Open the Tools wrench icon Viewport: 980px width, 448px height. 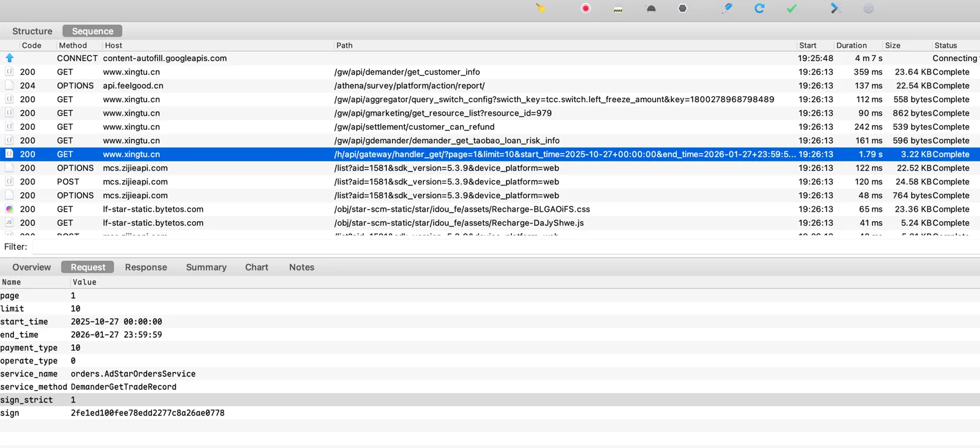pos(836,9)
